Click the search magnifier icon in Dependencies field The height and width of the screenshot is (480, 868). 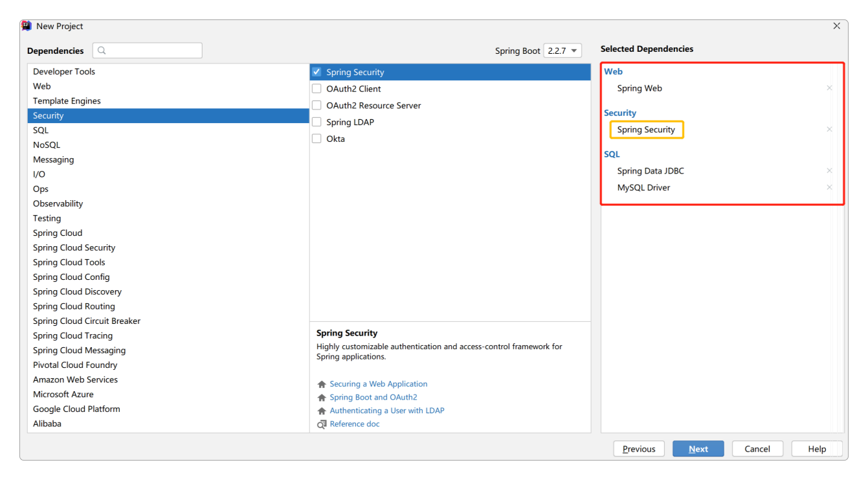[102, 51]
